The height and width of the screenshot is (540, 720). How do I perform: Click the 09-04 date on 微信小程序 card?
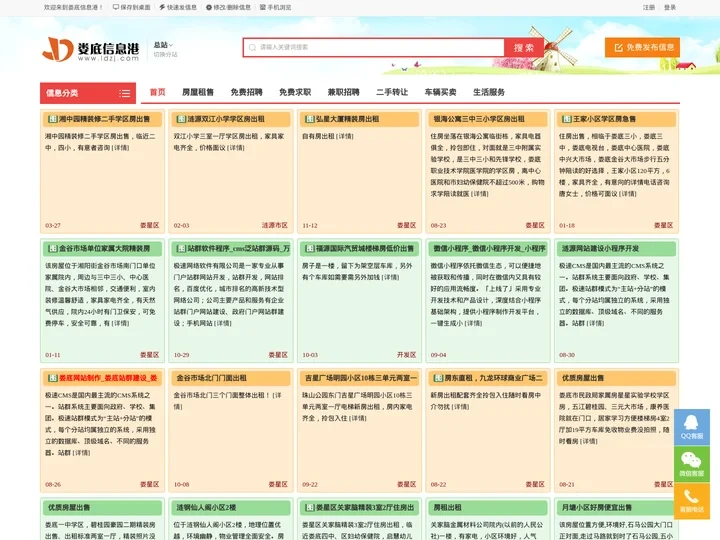pos(439,355)
